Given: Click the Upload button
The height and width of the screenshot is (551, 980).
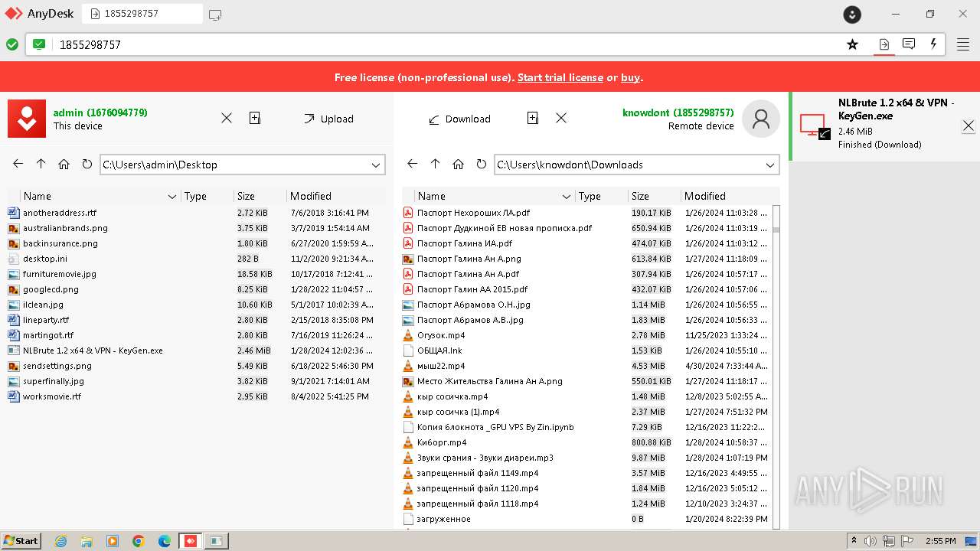Looking at the screenshot, I should (328, 119).
